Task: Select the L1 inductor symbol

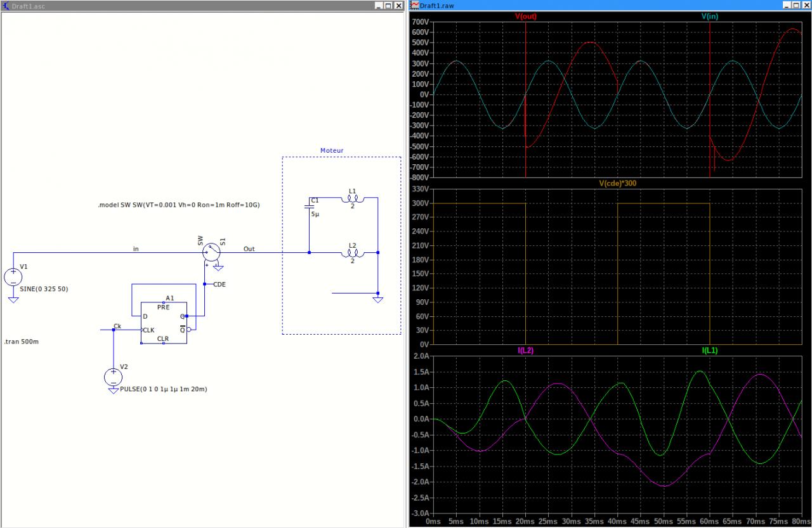Action: (353, 199)
